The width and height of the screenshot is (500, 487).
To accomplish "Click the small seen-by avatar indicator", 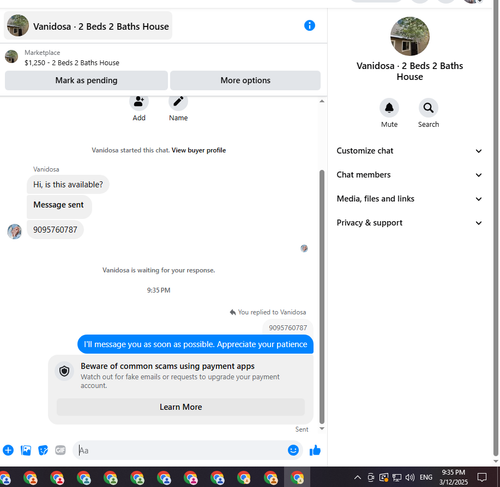I will (304, 248).
